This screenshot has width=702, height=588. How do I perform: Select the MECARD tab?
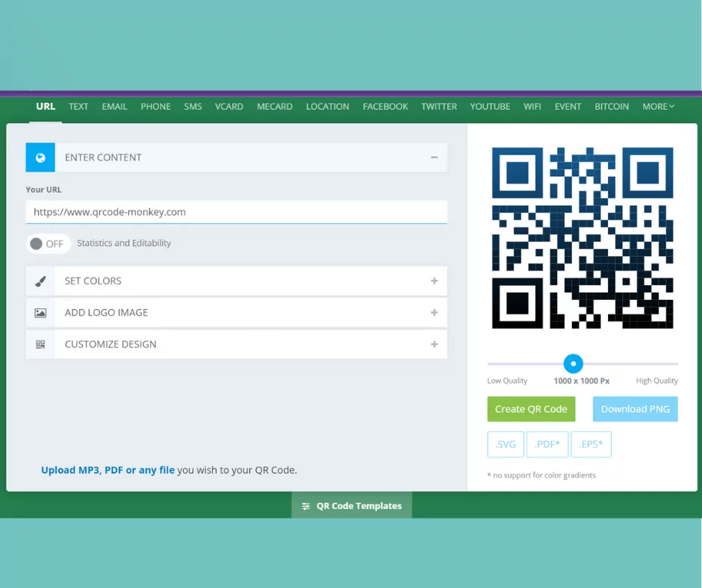[275, 107]
